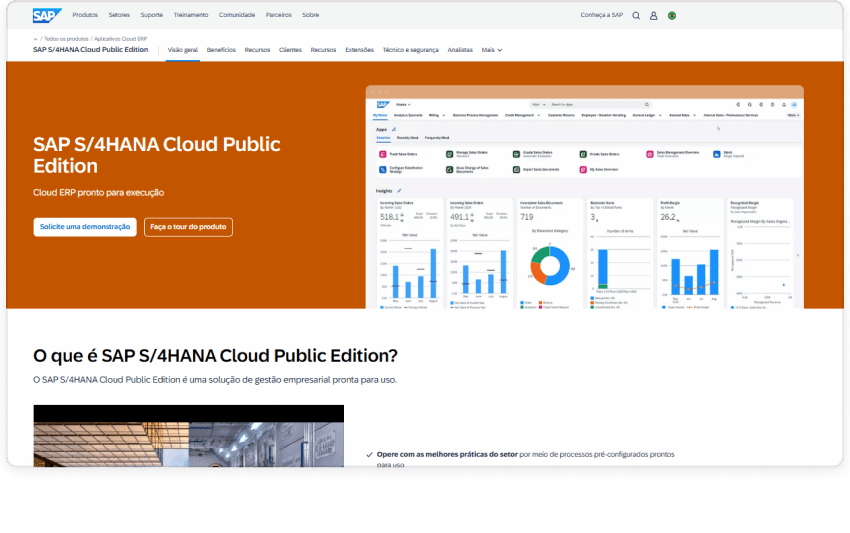
Task: Click the Stock Single Material app icon
Action: click(717, 155)
